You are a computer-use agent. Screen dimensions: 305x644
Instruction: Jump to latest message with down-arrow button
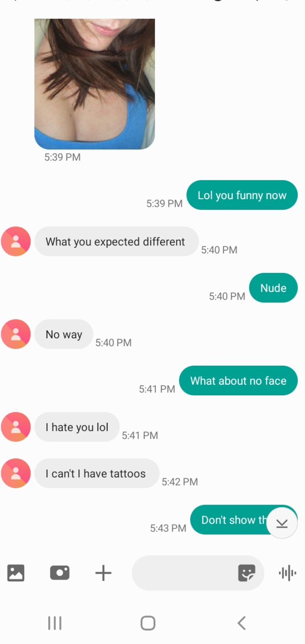(x=282, y=523)
